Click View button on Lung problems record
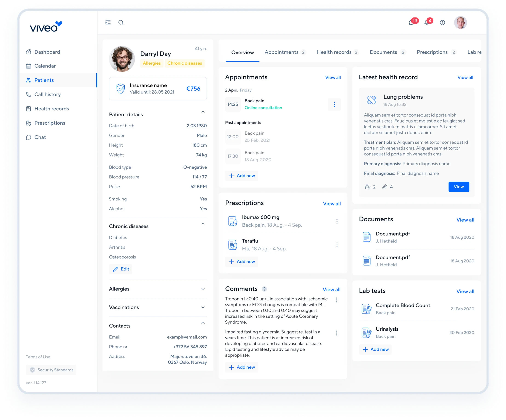The image size is (506, 420). tap(459, 187)
